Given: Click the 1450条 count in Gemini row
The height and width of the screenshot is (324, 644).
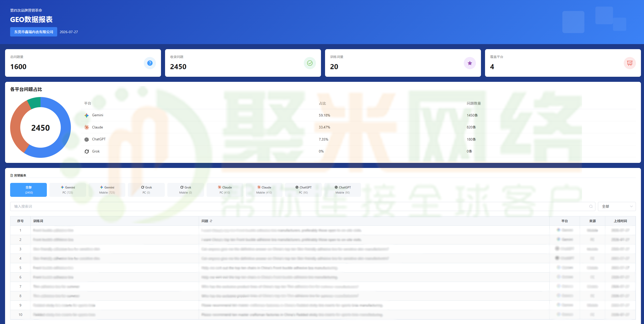Looking at the screenshot, I should pyautogui.click(x=472, y=115).
